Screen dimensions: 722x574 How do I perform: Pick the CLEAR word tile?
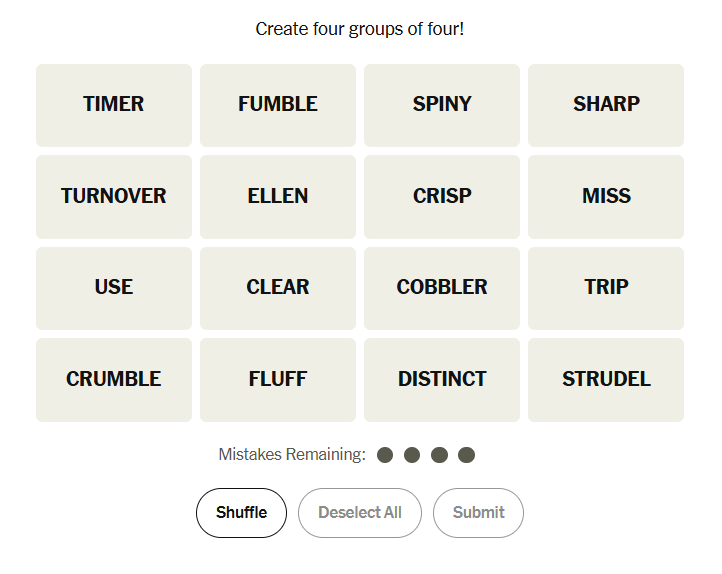tap(278, 288)
